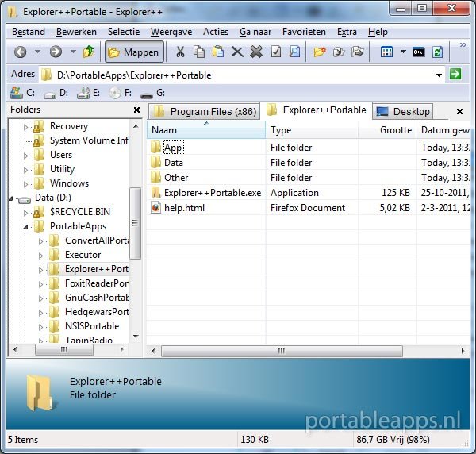
Task: Click the Views grid icon
Action: pos(386,52)
